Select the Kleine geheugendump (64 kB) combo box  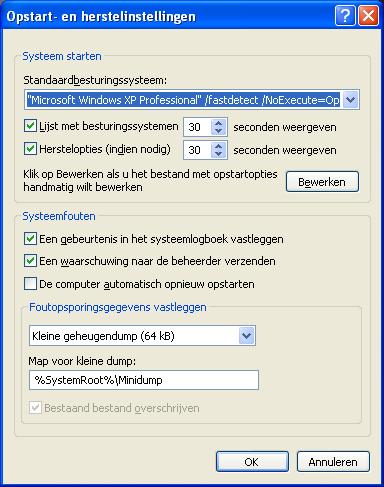[142, 335]
